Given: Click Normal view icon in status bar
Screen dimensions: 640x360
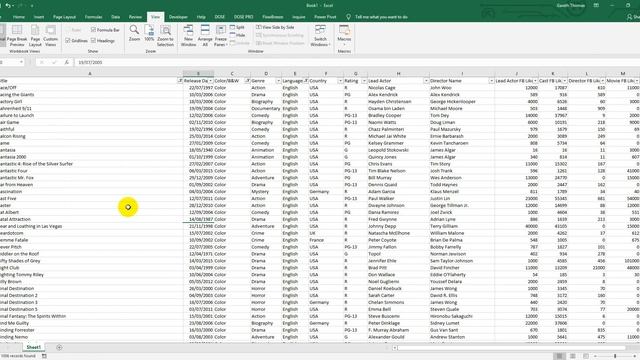Looking at the screenshot, I should [559, 356].
